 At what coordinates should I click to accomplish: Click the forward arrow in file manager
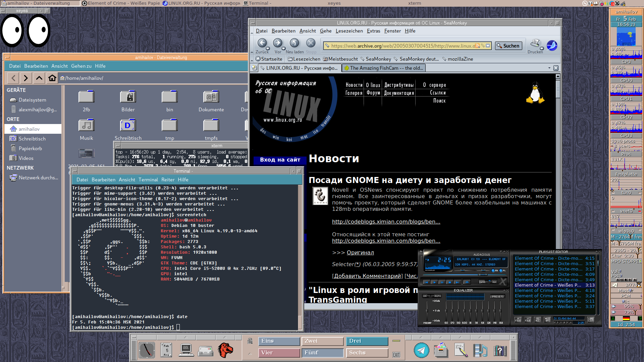tap(26, 78)
